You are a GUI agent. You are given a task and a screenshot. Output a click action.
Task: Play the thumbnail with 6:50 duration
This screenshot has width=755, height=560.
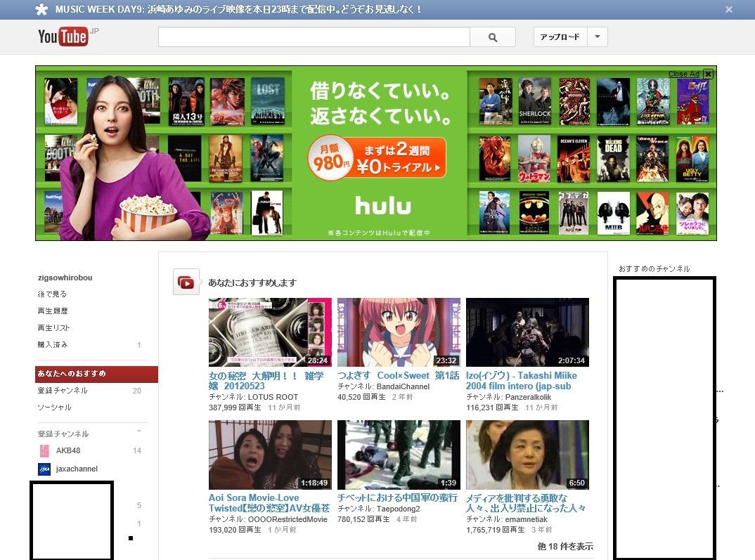(527, 455)
